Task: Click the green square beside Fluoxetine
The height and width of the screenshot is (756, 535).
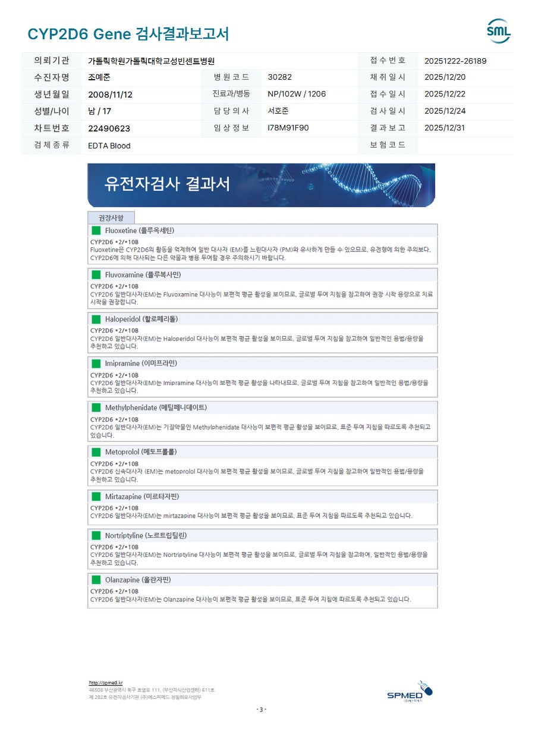Action: [96, 231]
